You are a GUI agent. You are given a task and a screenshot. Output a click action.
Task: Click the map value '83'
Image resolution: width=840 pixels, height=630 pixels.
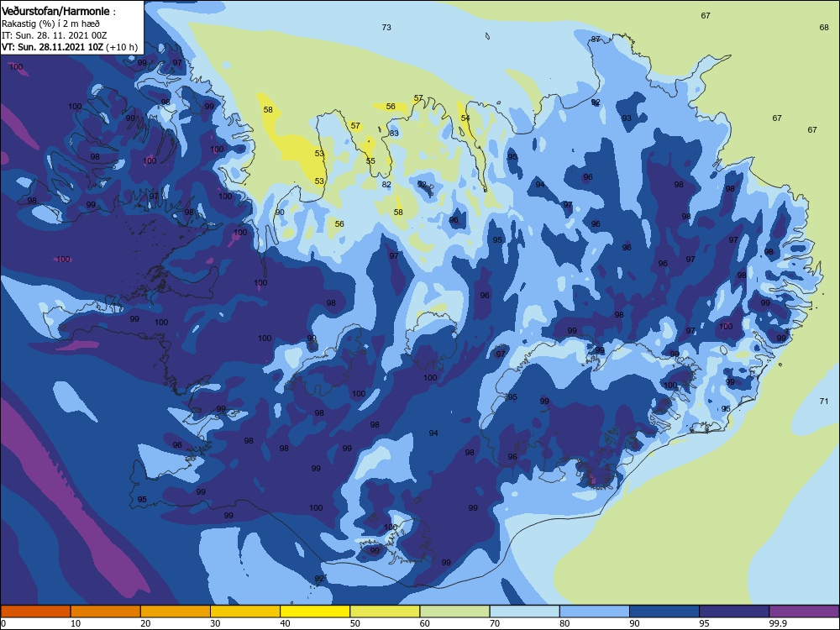coord(394,134)
